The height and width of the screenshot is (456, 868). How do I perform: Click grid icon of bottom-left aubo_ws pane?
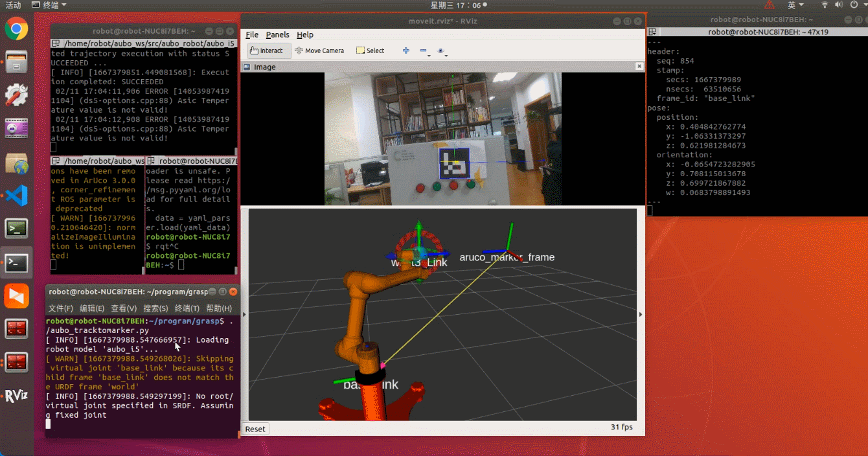point(56,161)
